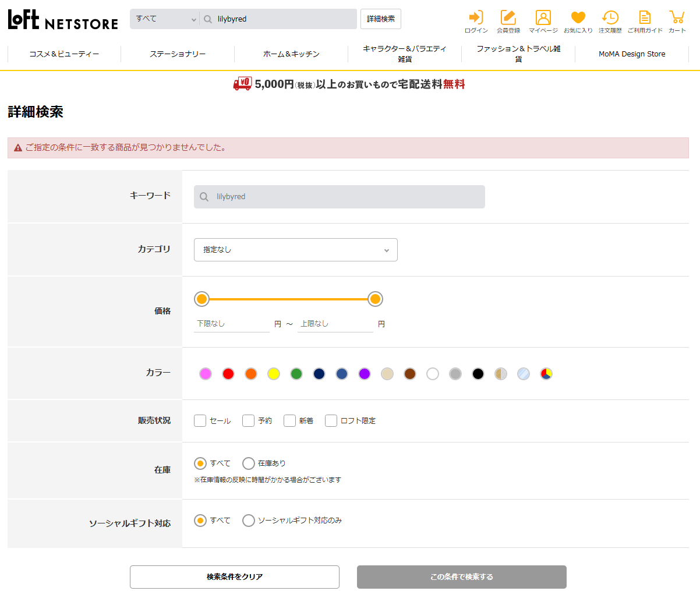Select the multicolor swatch

click(546, 374)
